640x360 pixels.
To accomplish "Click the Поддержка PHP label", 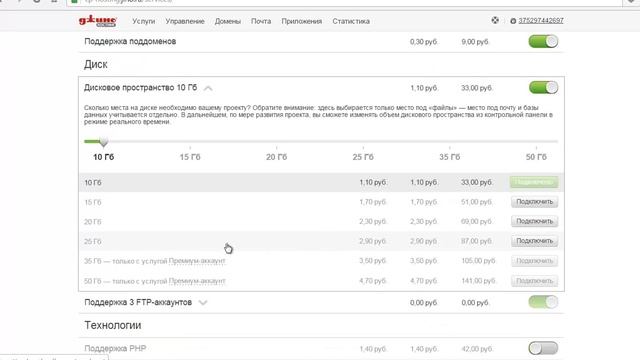I will click(x=115, y=349).
